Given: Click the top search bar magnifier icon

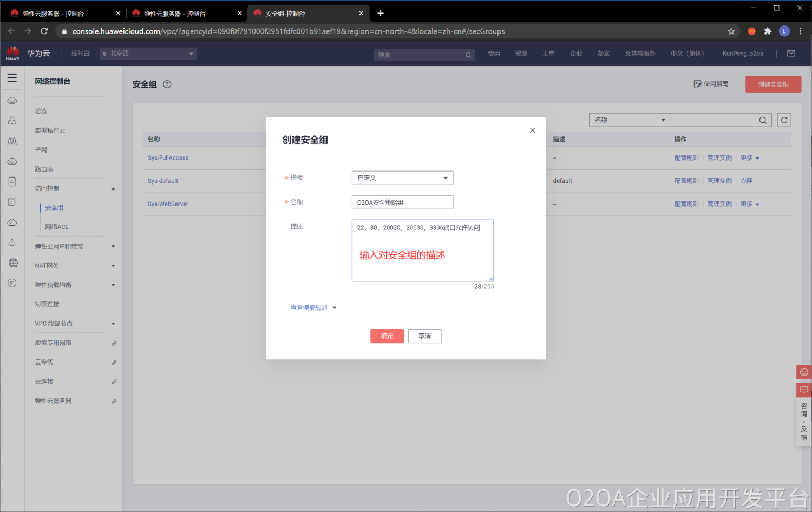Looking at the screenshot, I should [x=468, y=55].
